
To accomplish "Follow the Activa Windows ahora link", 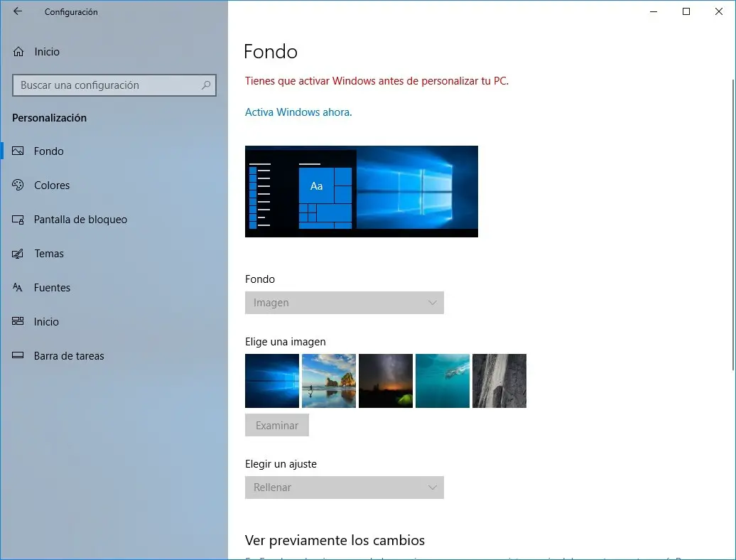I will tap(298, 112).
